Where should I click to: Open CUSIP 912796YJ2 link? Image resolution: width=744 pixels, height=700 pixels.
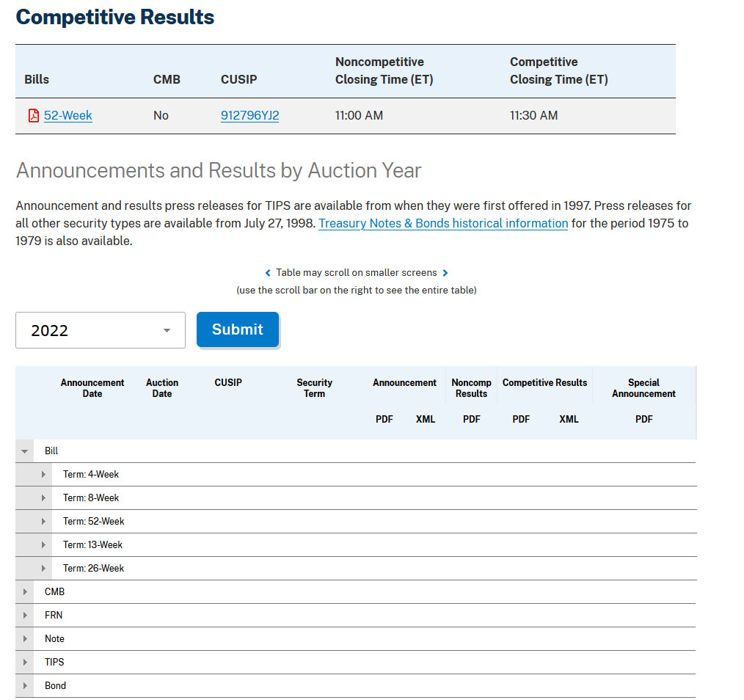pos(249,116)
